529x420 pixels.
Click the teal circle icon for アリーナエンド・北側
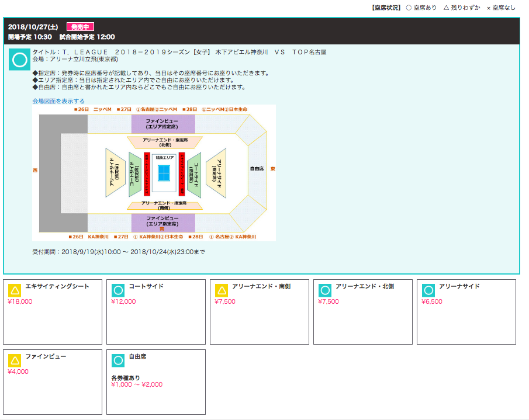click(x=325, y=290)
